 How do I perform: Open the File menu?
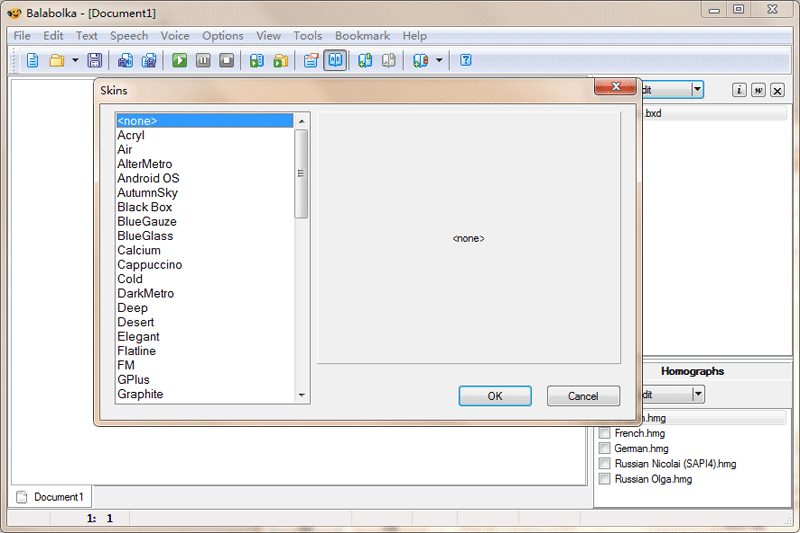(22, 36)
